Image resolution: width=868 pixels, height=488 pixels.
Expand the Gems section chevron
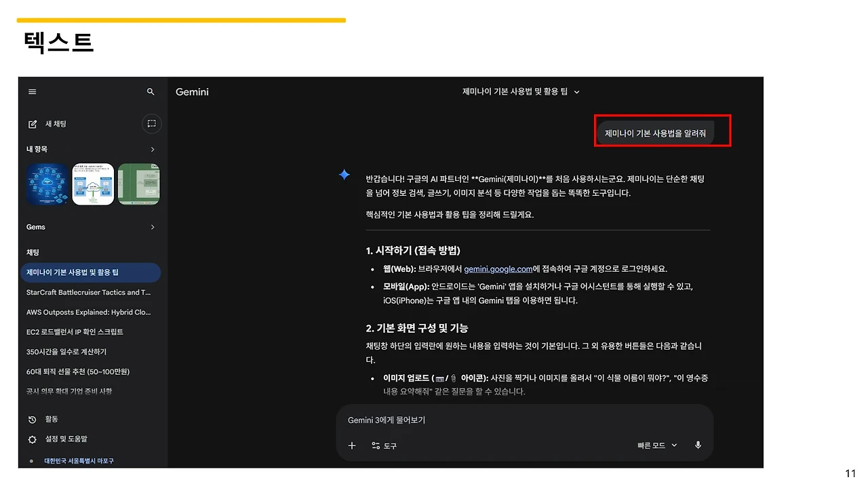tap(152, 226)
